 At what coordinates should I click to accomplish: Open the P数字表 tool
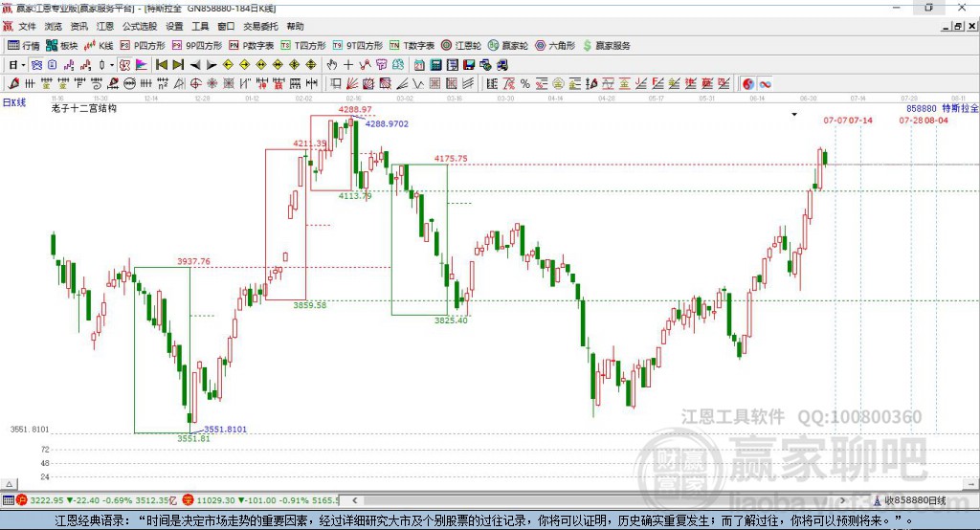click(x=252, y=46)
